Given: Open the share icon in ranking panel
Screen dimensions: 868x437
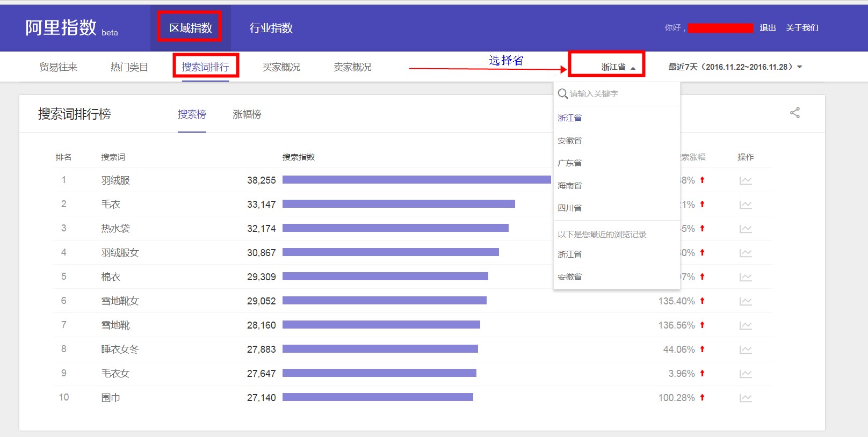Looking at the screenshot, I should pos(795,113).
